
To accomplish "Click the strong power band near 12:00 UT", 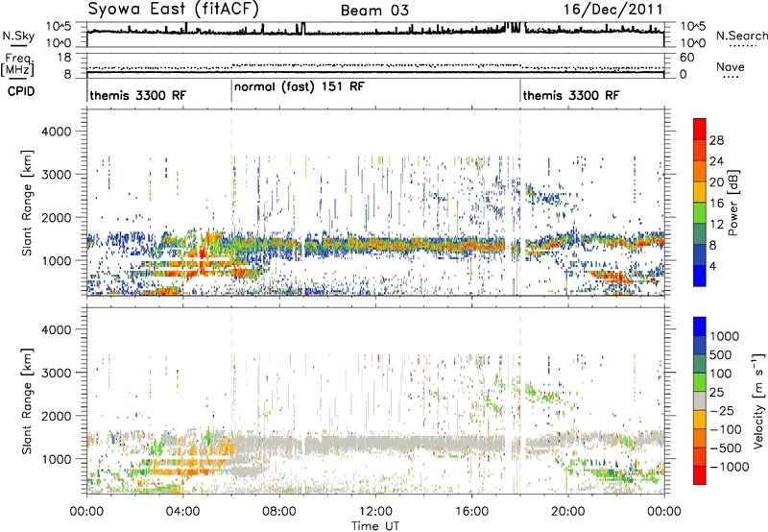I will coord(375,244).
